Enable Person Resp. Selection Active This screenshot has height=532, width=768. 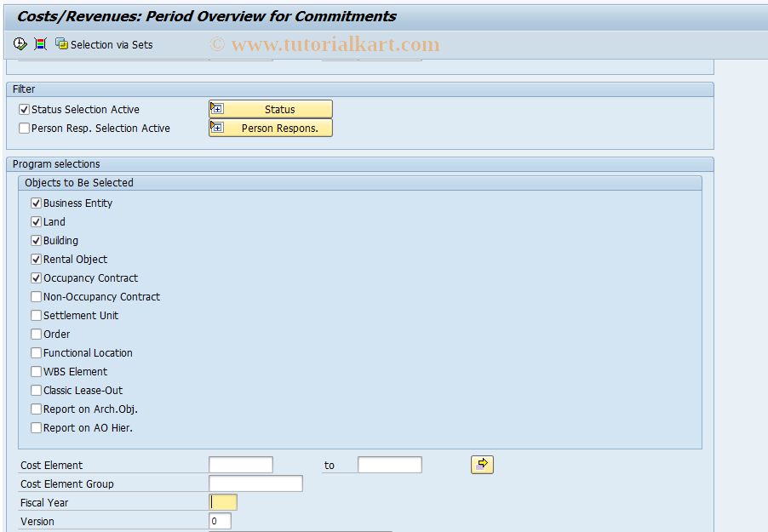coord(24,128)
